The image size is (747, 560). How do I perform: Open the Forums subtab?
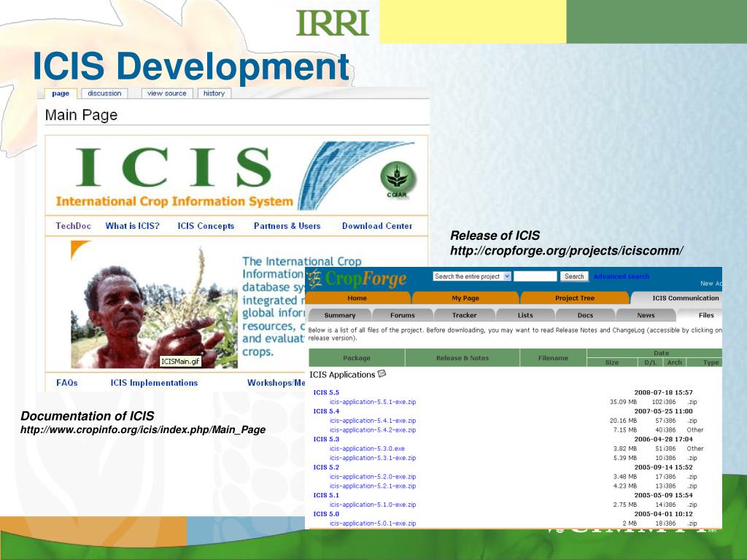pos(403,315)
